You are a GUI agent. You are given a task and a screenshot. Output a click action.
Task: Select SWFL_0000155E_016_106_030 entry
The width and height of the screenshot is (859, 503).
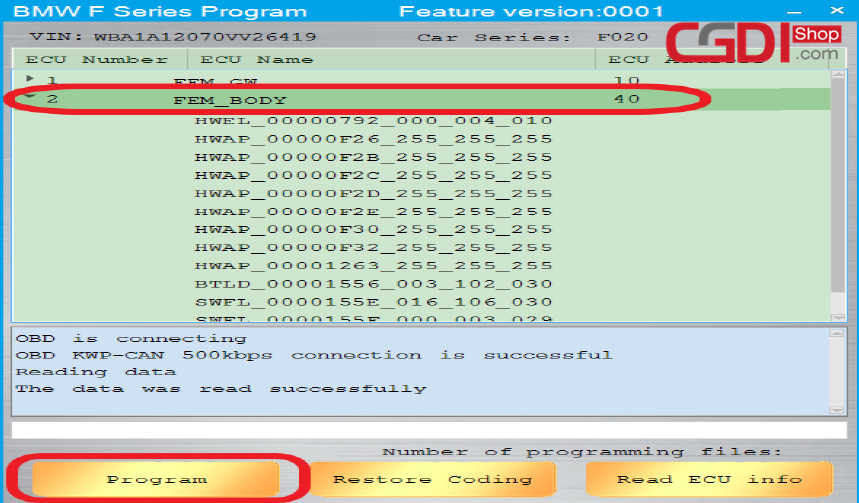(373, 302)
